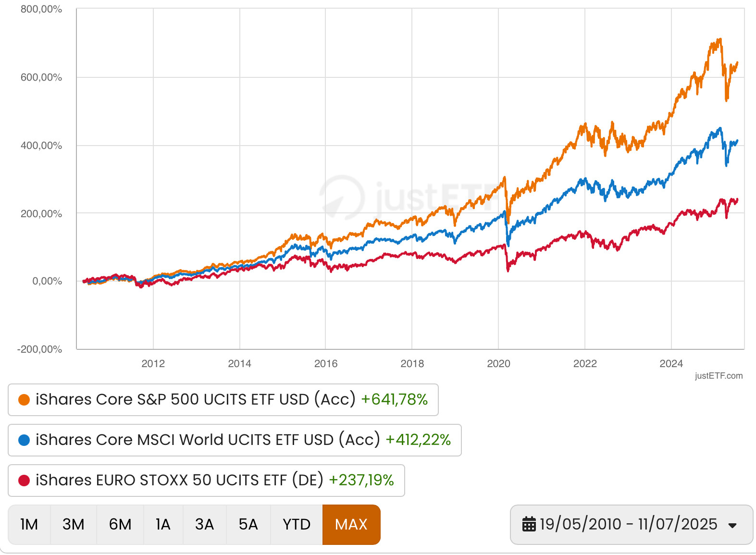This screenshot has height=555, width=756.
Task: Switch chart to 1A period
Action: tap(163, 525)
